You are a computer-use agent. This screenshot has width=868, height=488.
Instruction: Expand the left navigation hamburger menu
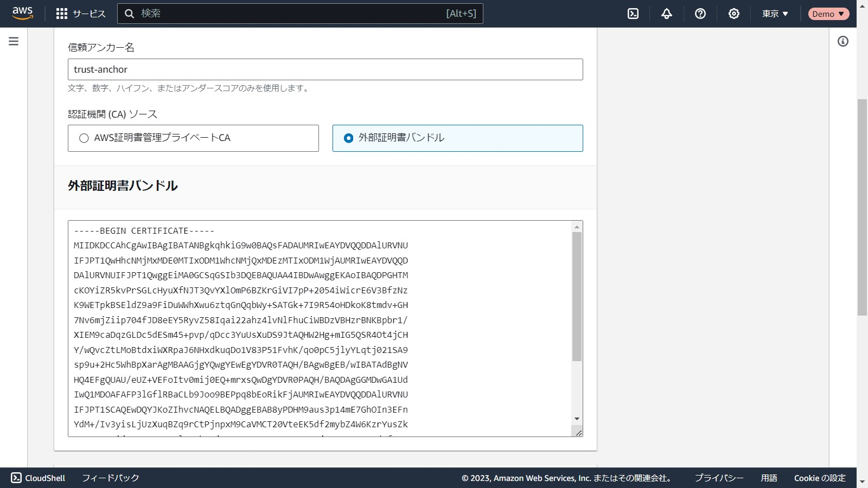(x=14, y=41)
